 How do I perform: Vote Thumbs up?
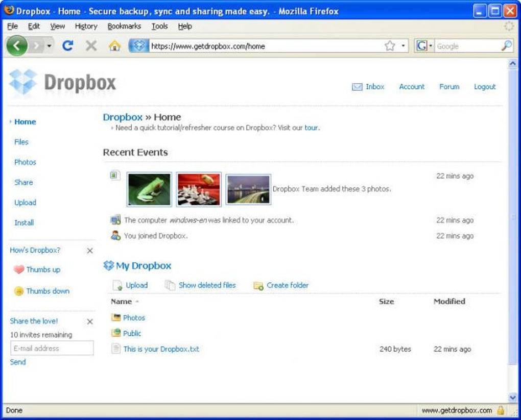43,269
